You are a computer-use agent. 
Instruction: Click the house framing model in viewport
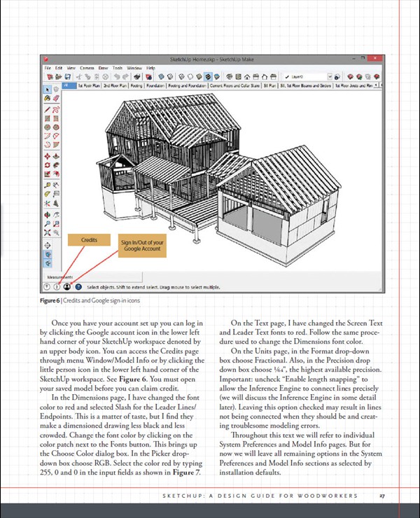point(218,178)
